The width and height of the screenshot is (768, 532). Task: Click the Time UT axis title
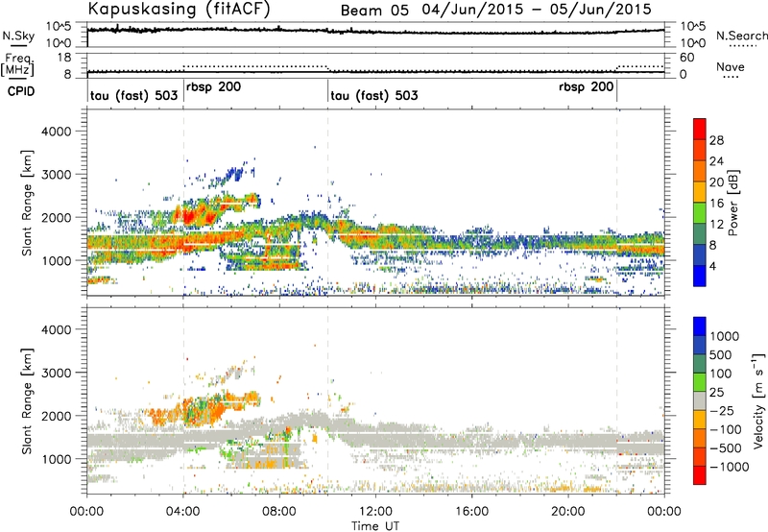375,525
